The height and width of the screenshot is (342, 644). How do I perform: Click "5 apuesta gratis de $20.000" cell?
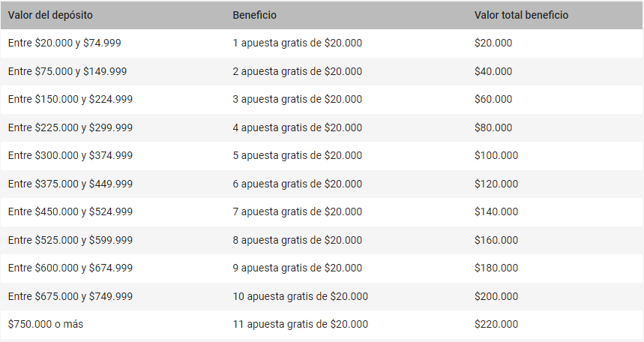[297, 155]
